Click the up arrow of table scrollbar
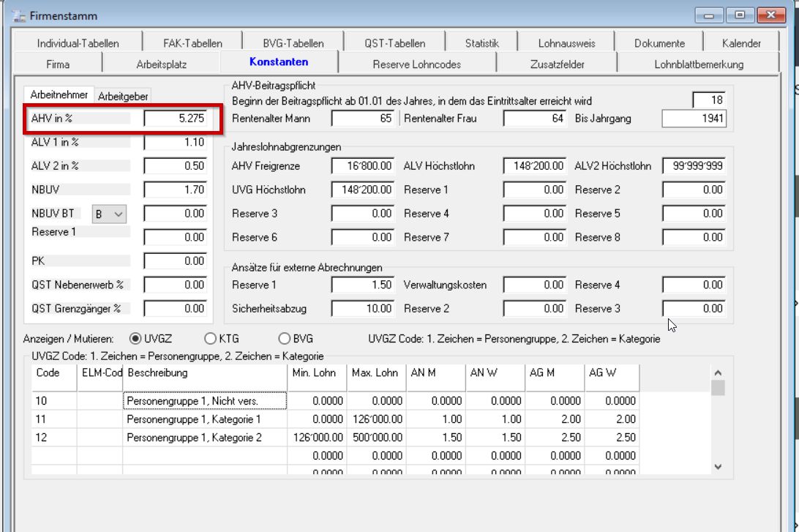This screenshot has width=799, height=532. click(x=718, y=372)
